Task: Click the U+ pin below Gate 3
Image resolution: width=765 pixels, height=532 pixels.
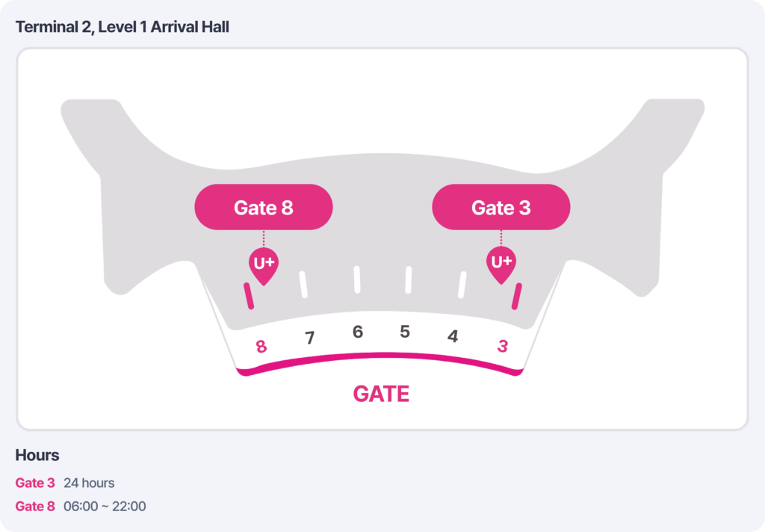Action: tap(501, 264)
